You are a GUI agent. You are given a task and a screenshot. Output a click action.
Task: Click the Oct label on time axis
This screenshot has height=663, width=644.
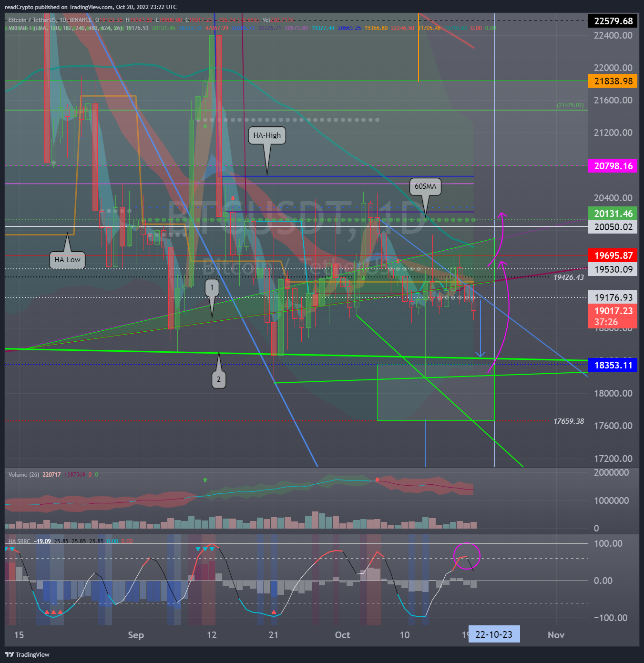tap(342, 635)
